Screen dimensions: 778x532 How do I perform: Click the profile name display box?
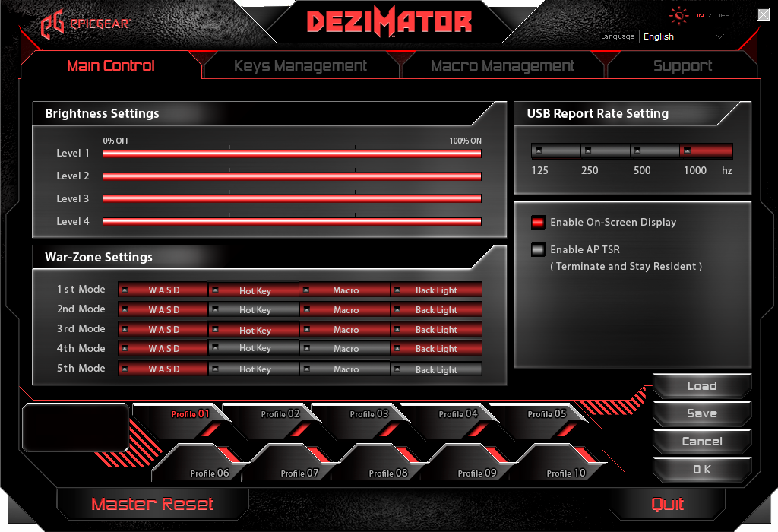[x=75, y=427]
